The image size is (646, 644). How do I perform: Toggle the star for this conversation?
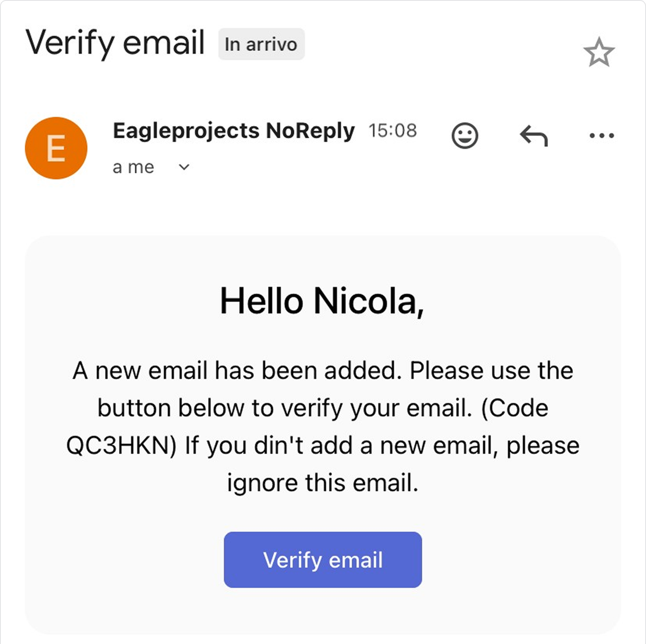599,52
